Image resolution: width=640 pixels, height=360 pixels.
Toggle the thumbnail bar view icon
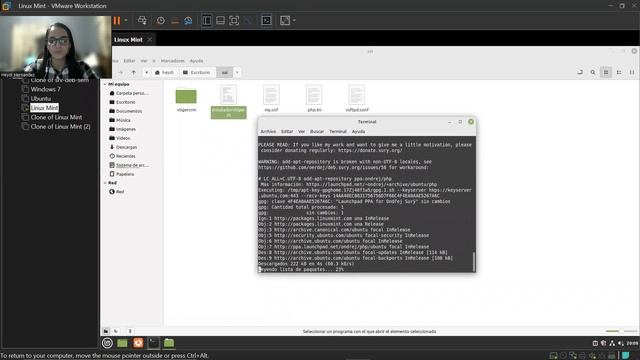click(x=220, y=20)
